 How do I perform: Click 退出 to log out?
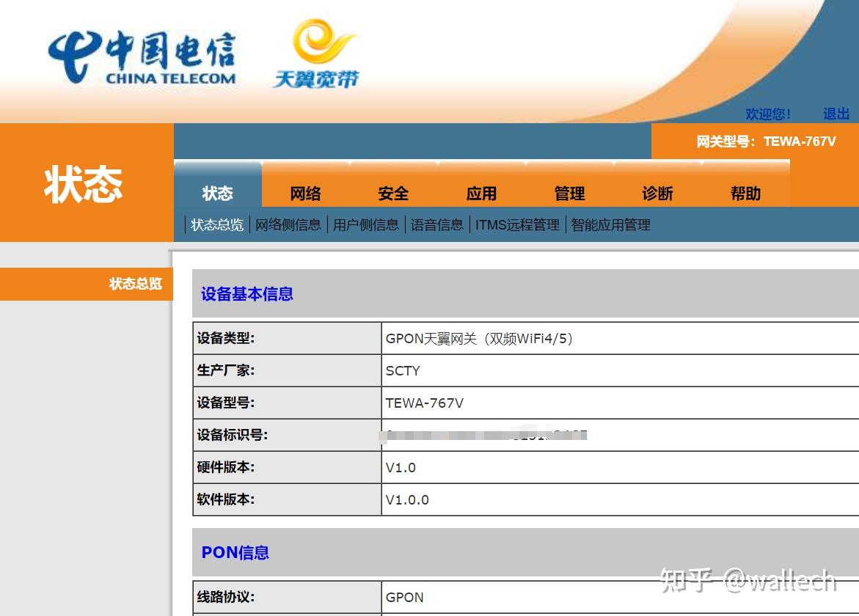(838, 114)
